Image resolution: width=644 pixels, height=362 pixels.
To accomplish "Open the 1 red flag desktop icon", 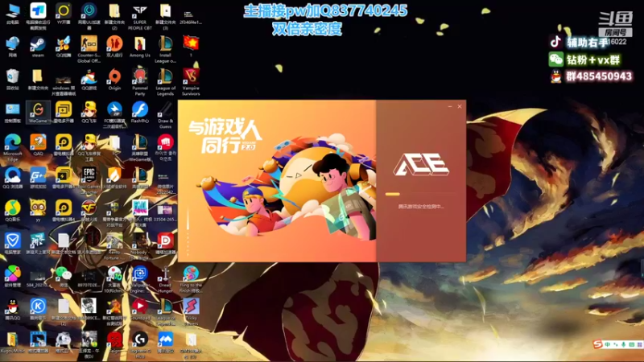I will coord(191,47).
